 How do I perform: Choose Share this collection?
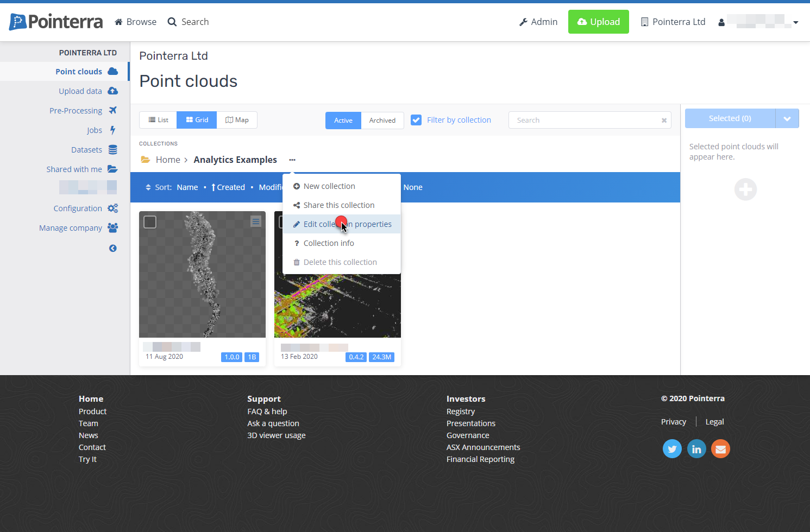pyautogui.click(x=342, y=205)
